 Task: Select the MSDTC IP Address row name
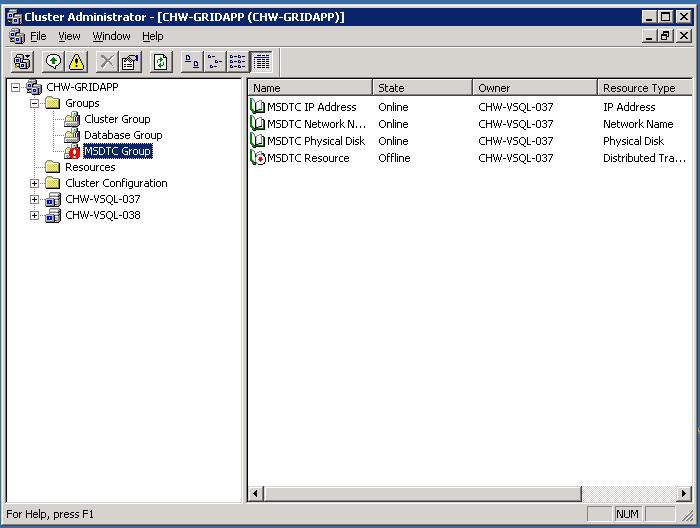312,107
